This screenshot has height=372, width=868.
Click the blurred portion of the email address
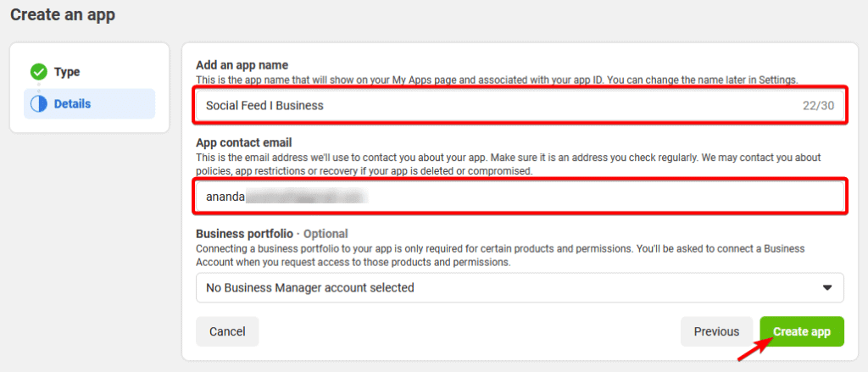click(x=305, y=197)
